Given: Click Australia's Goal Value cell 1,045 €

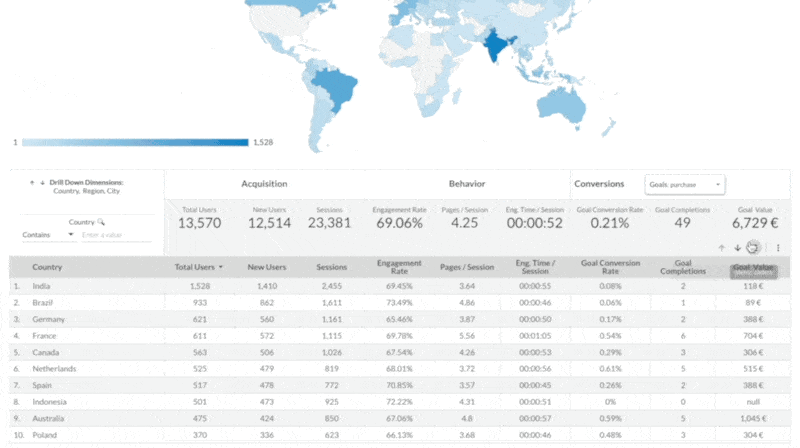Looking at the screenshot, I should 752,418.
